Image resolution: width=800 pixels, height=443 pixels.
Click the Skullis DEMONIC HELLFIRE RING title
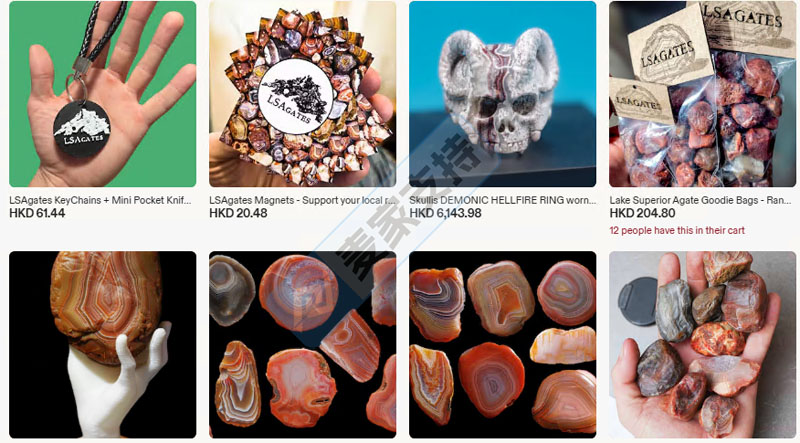click(503, 201)
